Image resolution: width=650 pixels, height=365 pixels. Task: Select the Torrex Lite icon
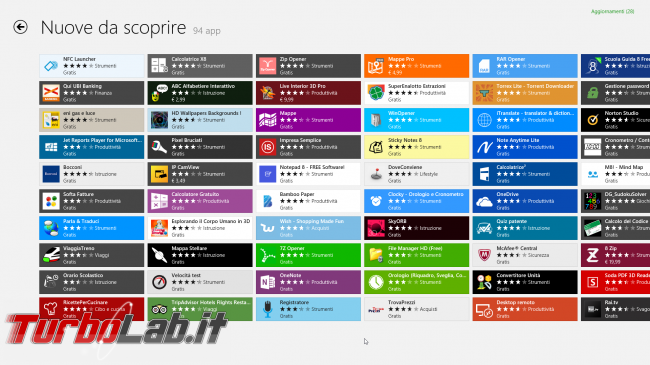point(484,93)
